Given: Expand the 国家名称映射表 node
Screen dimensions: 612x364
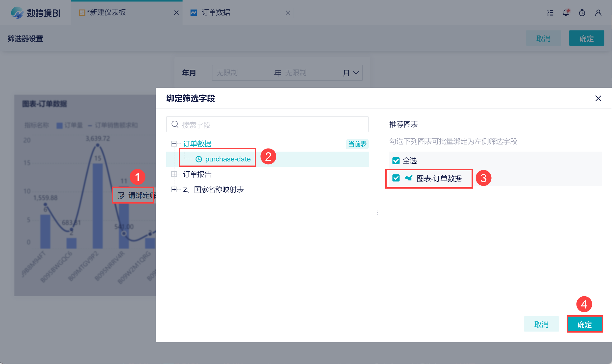Looking at the screenshot, I should point(174,190).
